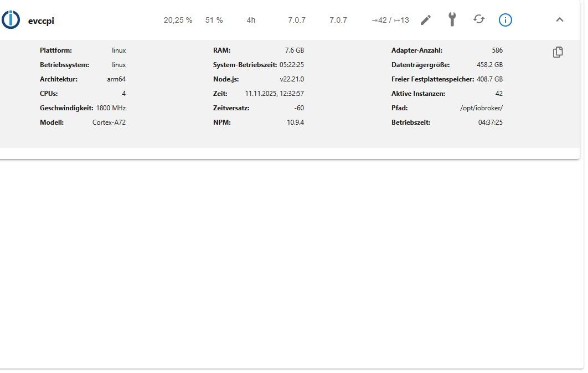The image size is (588, 373).
Task: Click Freier Festplattenspeicher value 408.7 GB
Action: 489,79
